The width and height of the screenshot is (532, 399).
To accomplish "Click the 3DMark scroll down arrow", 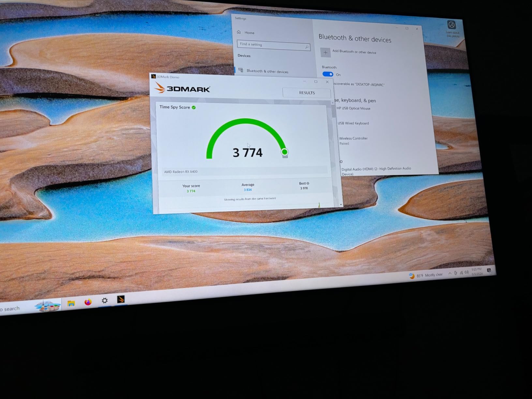I will 341,204.
